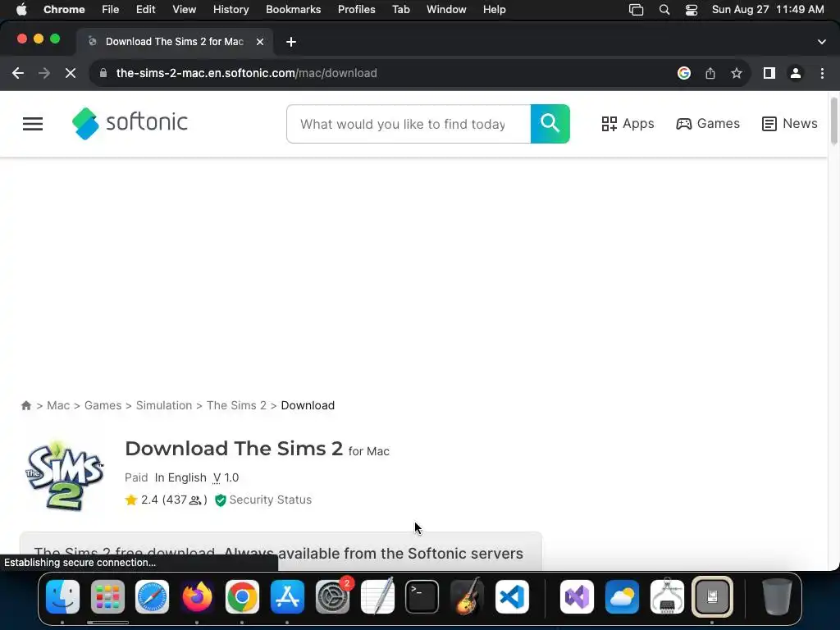Open Control Center from the menu bar

tap(691, 10)
